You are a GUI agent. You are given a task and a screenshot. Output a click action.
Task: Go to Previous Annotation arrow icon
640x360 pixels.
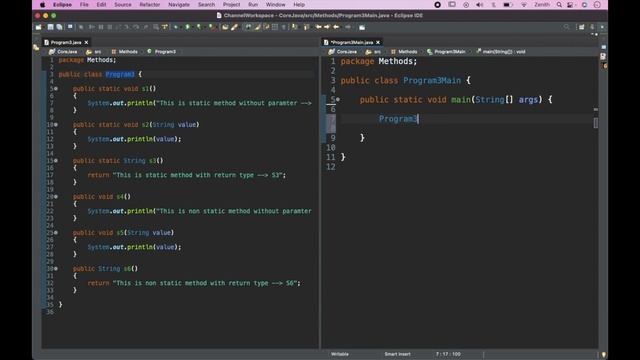306,27
